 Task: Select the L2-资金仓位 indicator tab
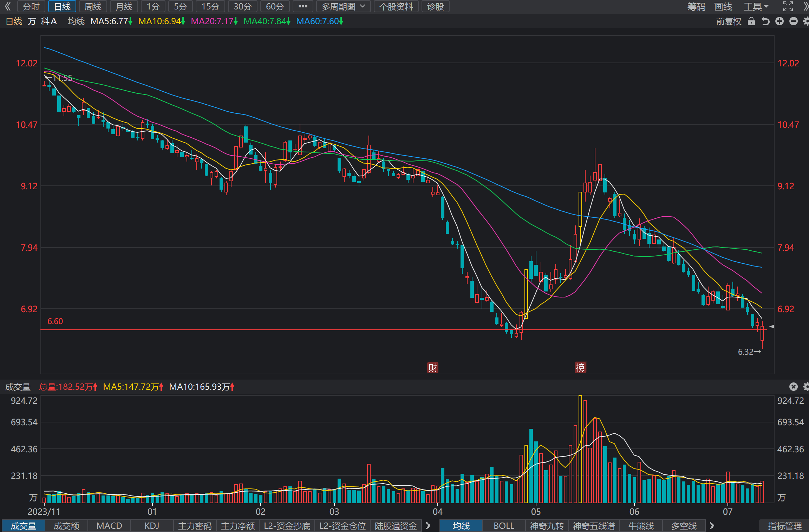pos(342,526)
